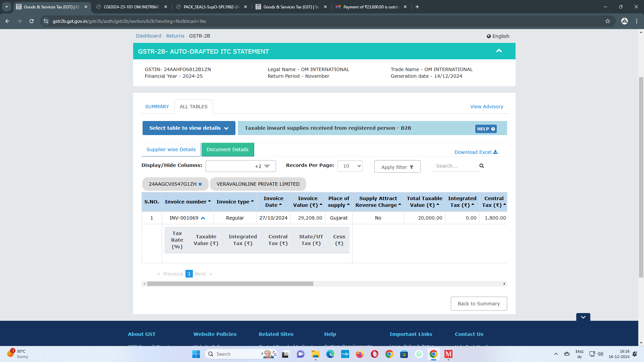Open the red M app on taskbar
This screenshot has height=362, width=644.
click(448, 354)
